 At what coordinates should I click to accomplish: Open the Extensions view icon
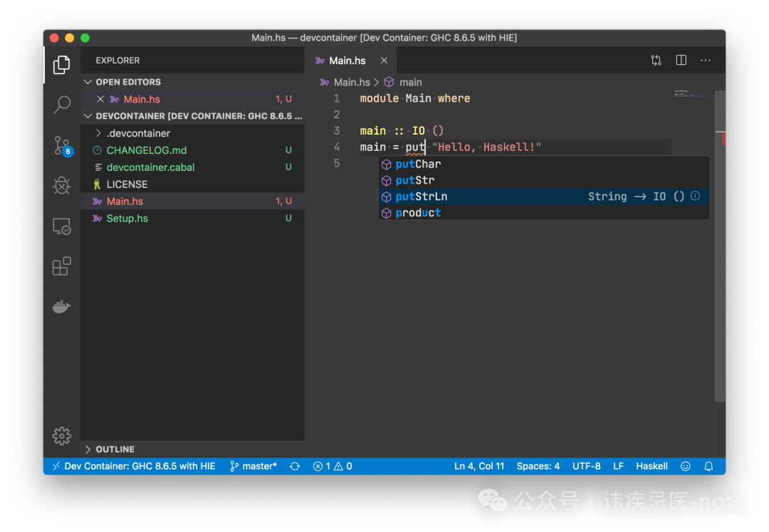pos(62,266)
